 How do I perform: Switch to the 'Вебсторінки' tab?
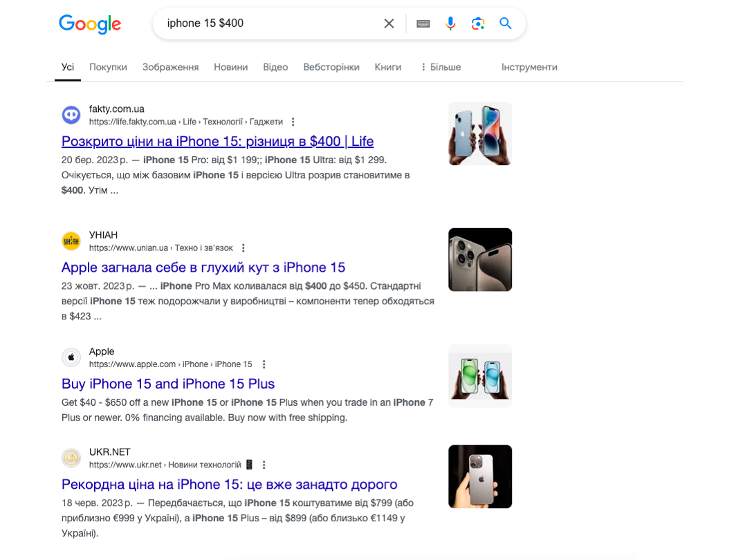(x=331, y=67)
